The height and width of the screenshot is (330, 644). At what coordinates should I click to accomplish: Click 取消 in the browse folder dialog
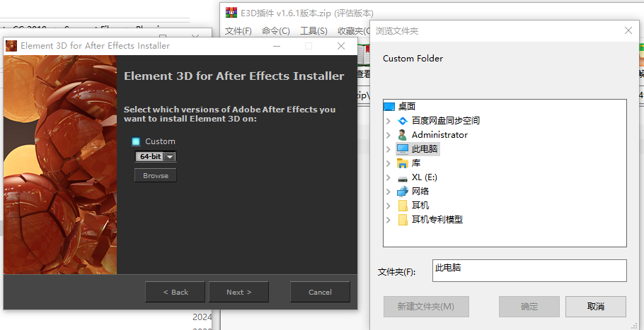[596, 307]
